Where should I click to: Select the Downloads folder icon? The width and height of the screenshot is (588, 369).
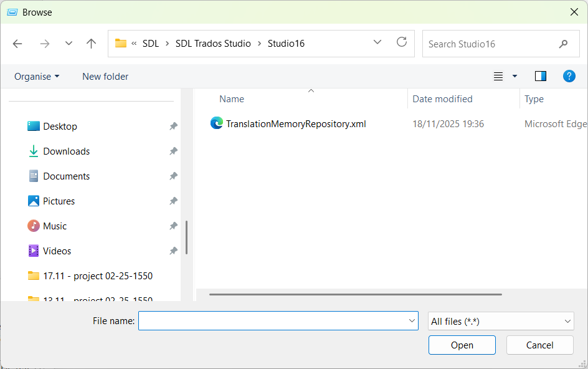coord(33,151)
